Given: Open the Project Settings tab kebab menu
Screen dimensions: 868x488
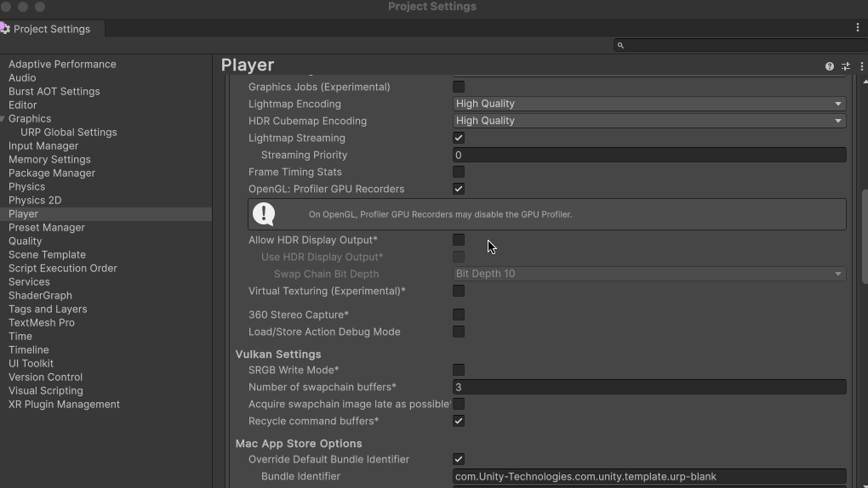Looking at the screenshot, I should [858, 27].
